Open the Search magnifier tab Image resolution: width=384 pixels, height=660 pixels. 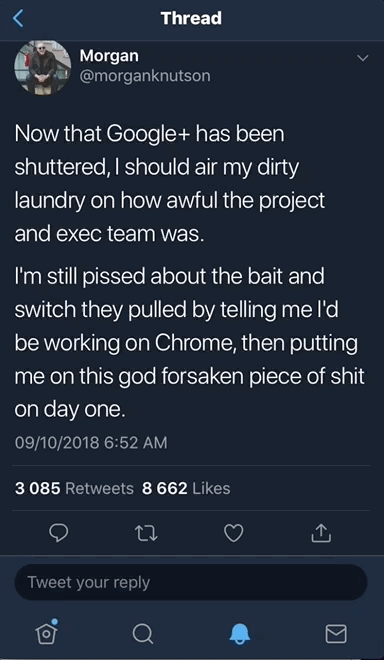pos(143,633)
